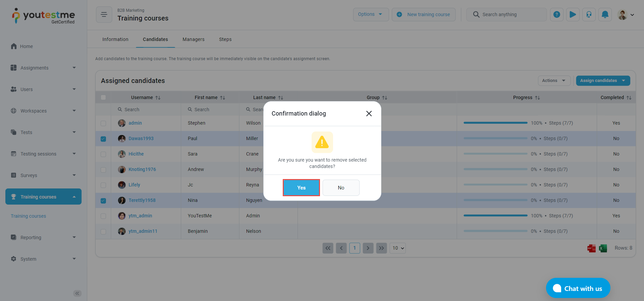Click the help question mark icon

click(x=556, y=14)
